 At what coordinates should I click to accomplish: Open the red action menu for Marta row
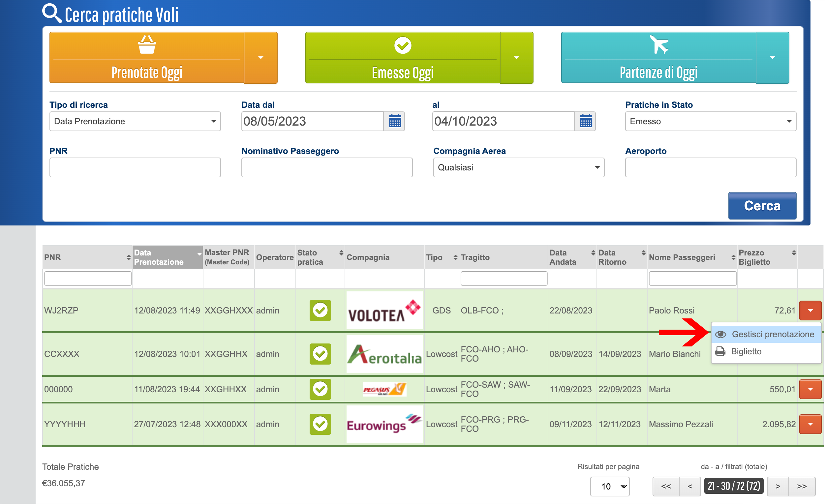(810, 389)
